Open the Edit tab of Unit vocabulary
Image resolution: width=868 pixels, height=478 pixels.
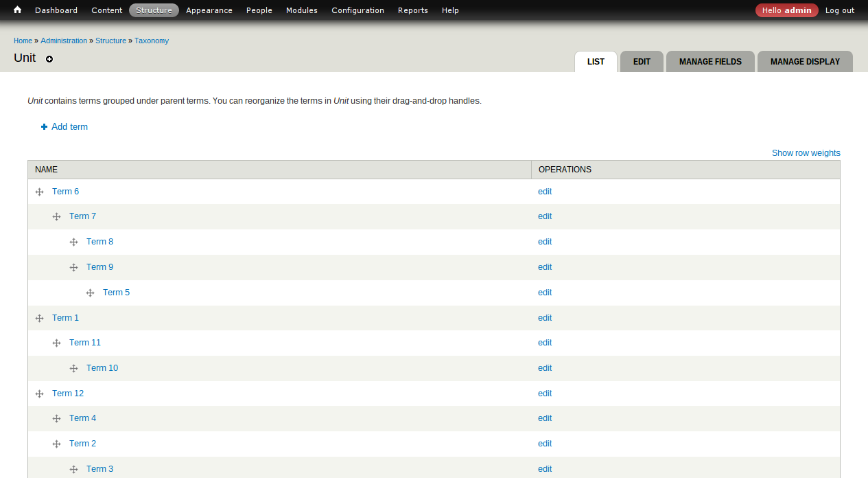642,62
